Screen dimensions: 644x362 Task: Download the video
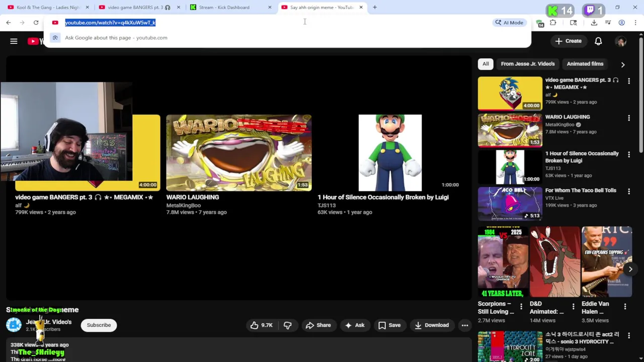coord(431,325)
